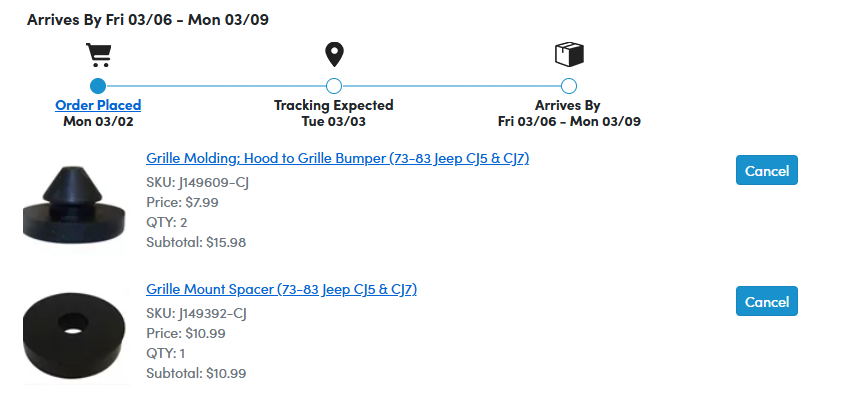Click the shopping cart icon
Image resolution: width=868 pixels, height=401 pixels.
(x=98, y=54)
